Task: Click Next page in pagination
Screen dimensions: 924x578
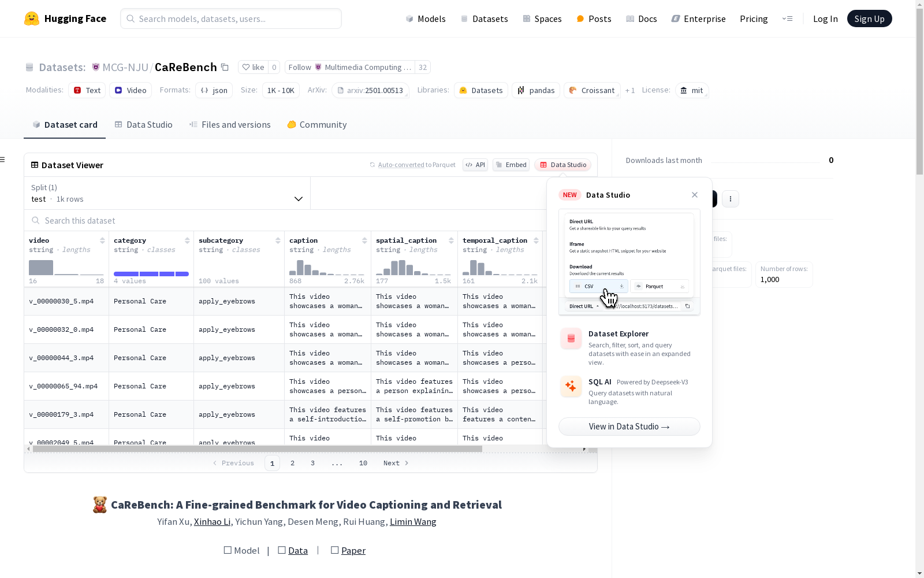Action: click(x=396, y=463)
